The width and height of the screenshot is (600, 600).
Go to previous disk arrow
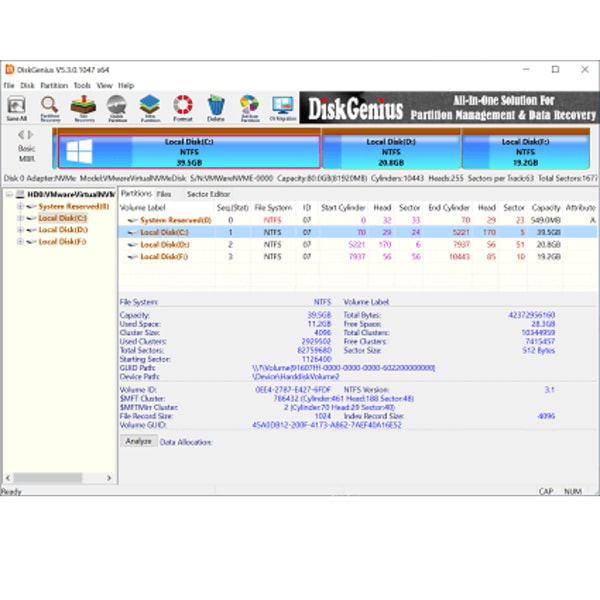coord(21,135)
